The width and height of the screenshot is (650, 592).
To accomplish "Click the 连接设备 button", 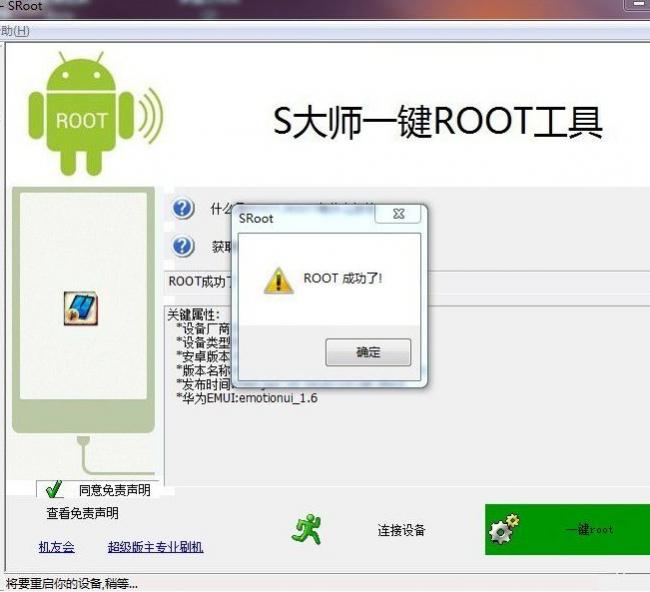I will point(401,530).
